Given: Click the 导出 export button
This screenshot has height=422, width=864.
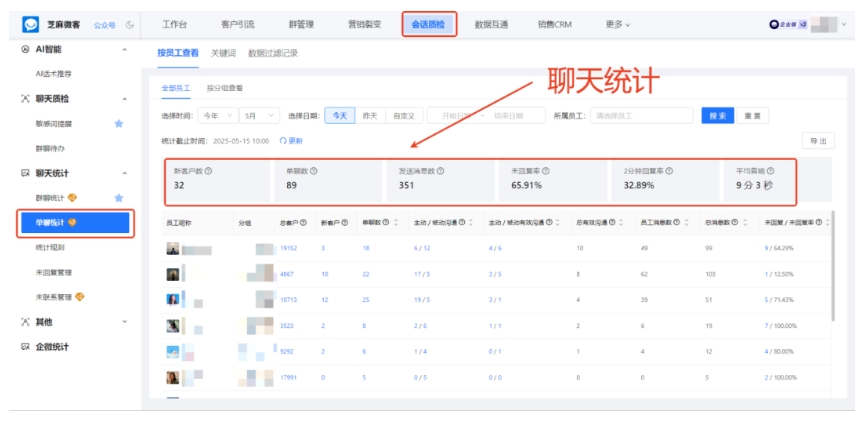Looking at the screenshot, I should tap(818, 141).
